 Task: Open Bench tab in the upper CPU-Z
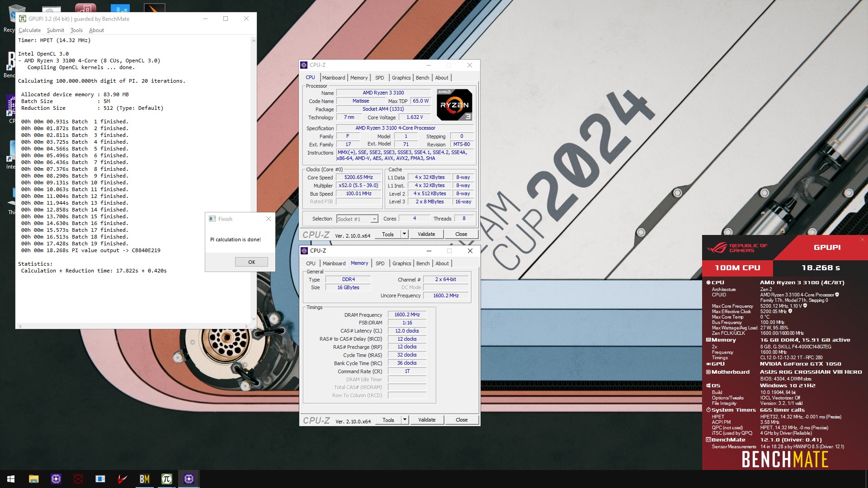422,78
